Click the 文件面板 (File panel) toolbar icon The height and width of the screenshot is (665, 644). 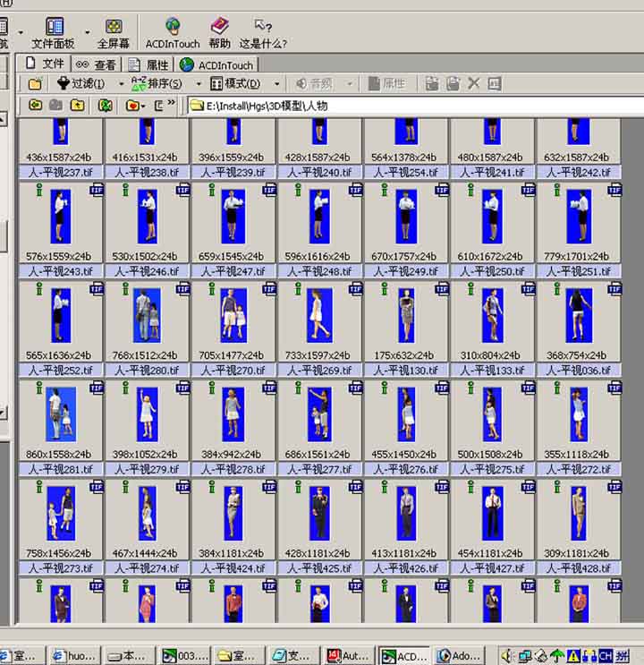point(54,27)
